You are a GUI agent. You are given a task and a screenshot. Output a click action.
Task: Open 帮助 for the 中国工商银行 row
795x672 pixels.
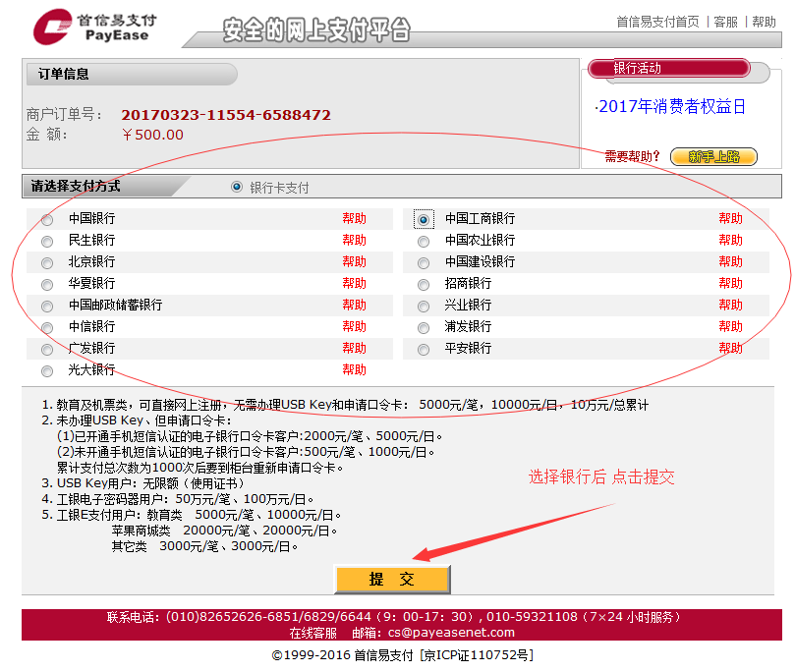coord(730,218)
